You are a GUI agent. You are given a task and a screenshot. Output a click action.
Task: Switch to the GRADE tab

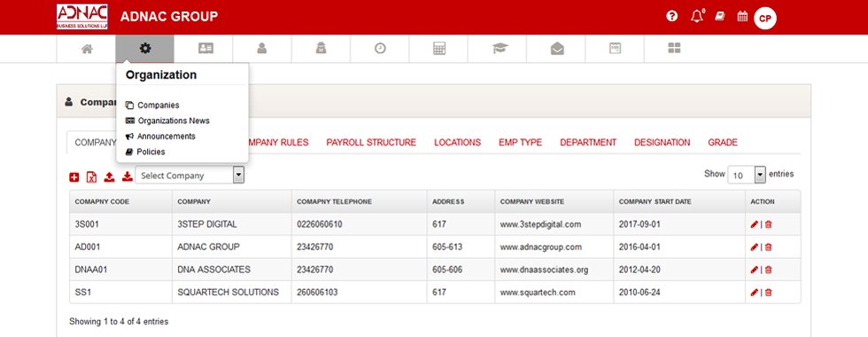[723, 143]
